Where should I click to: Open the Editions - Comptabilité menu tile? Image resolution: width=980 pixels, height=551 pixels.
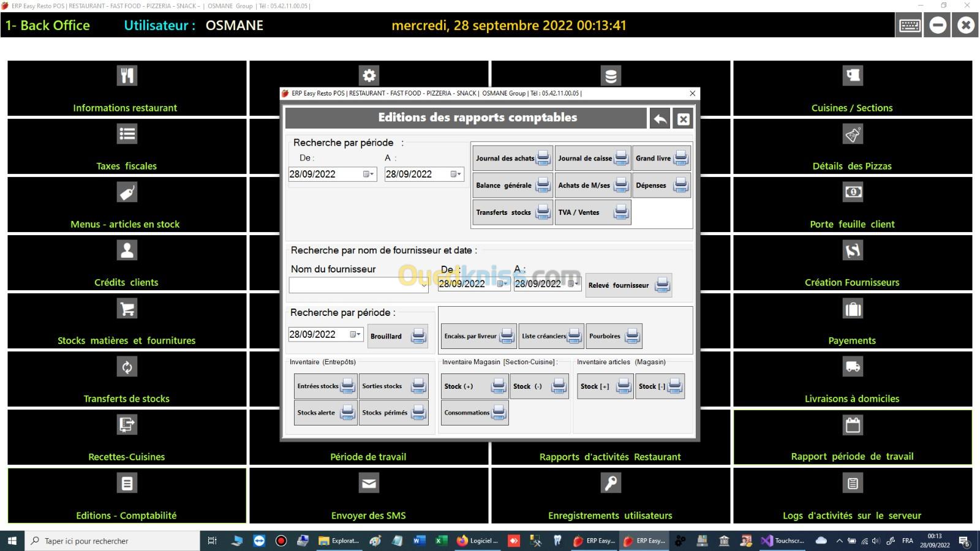coord(127,495)
